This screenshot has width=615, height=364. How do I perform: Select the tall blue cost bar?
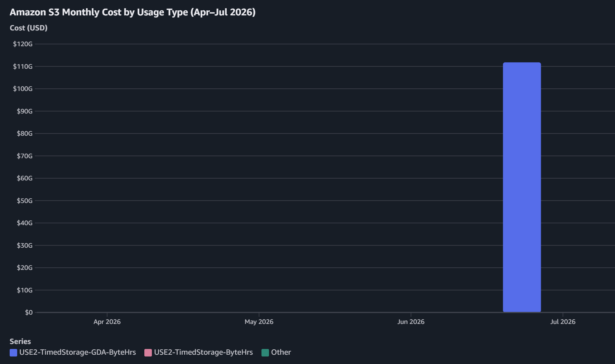coord(522,187)
